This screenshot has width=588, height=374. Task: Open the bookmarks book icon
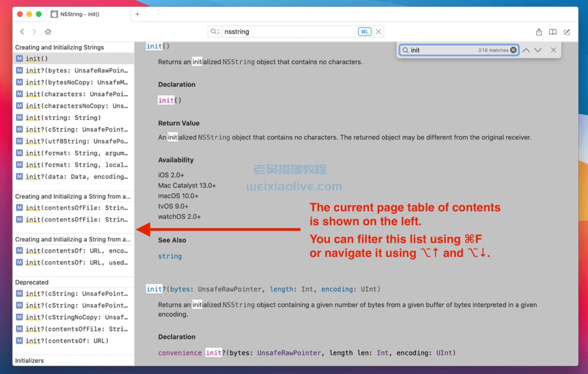(x=553, y=32)
